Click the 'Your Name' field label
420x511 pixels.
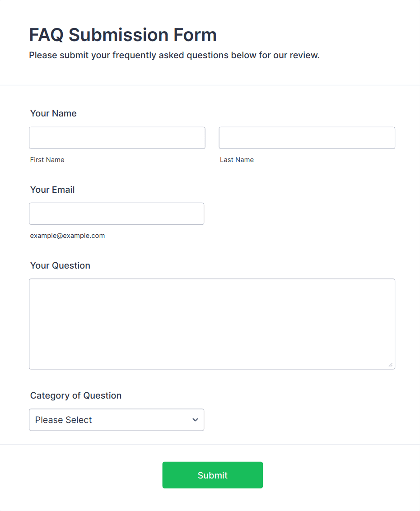53,113
